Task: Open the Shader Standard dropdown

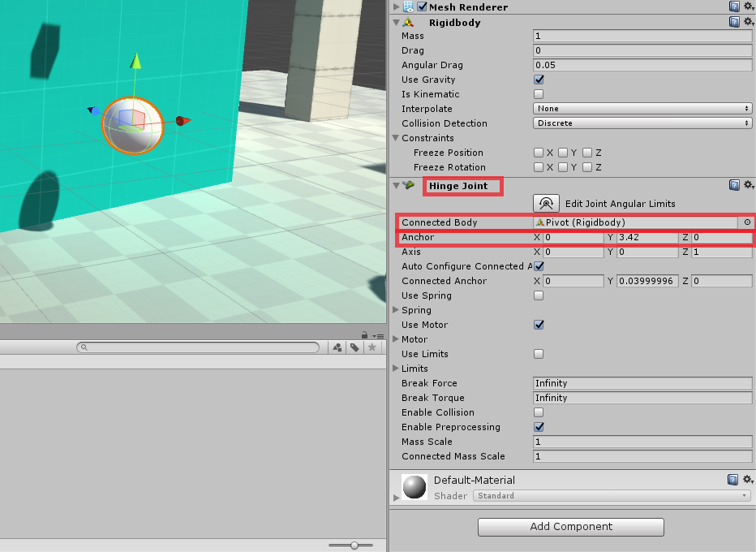Action: tap(612, 495)
